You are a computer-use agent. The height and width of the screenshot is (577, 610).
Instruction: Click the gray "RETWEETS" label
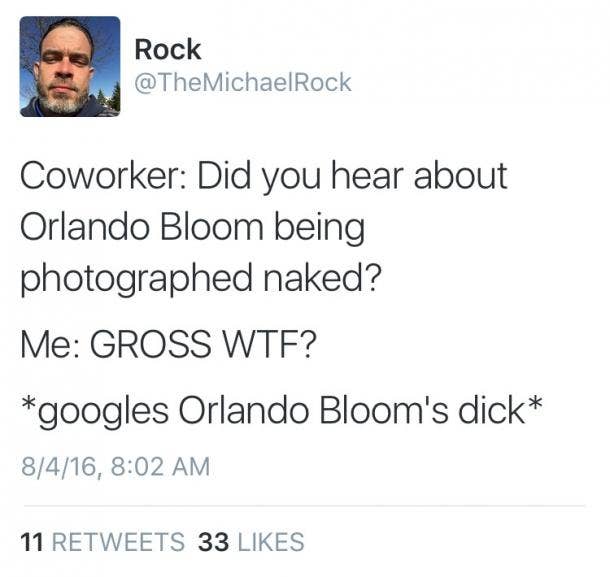tap(118, 542)
